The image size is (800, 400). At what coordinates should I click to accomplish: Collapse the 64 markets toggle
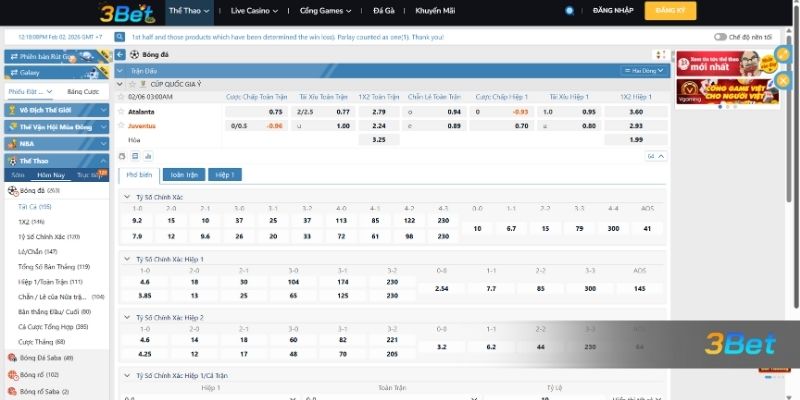point(656,156)
